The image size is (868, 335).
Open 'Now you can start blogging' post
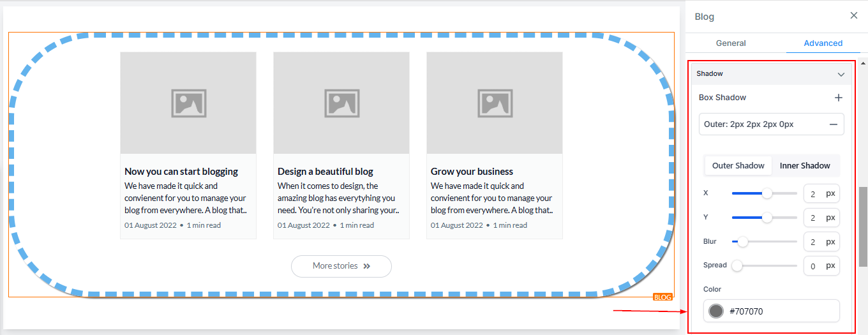(x=181, y=172)
